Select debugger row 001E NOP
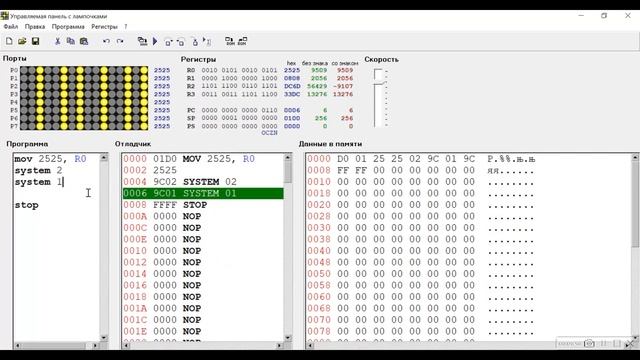This screenshot has width=640, height=360. pos(203,331)
